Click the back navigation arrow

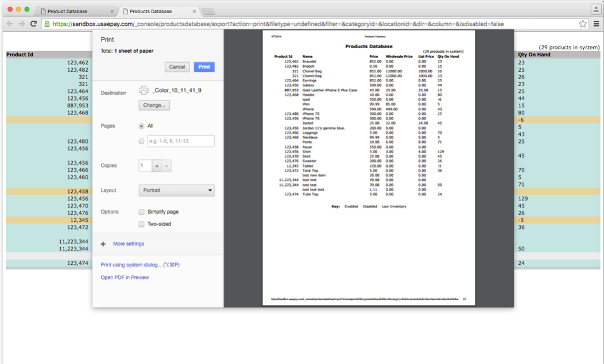tap(10, 24)
